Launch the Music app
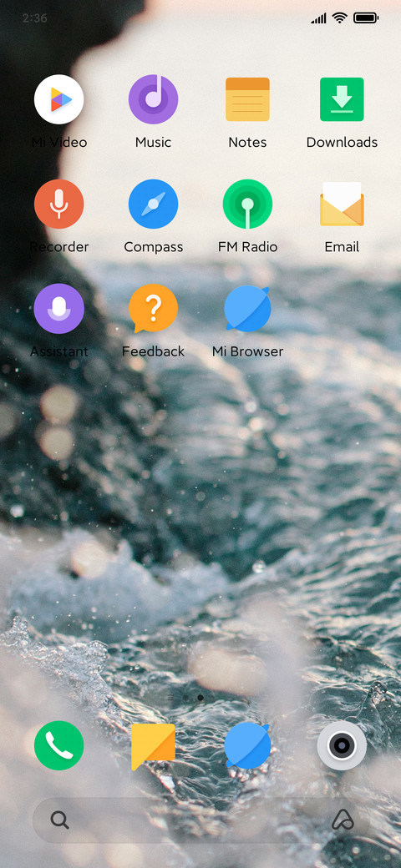Viewport: 401px width, 868px height. 154,99
